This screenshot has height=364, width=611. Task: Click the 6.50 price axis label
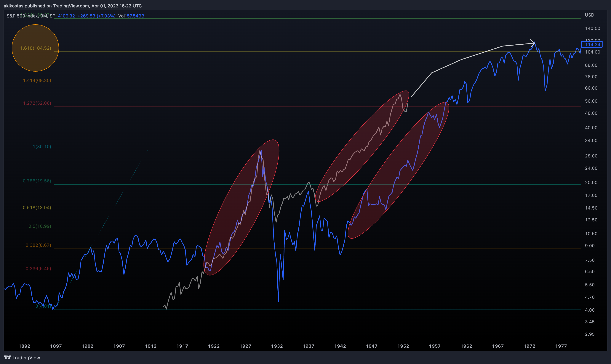[x=590, y=272]
